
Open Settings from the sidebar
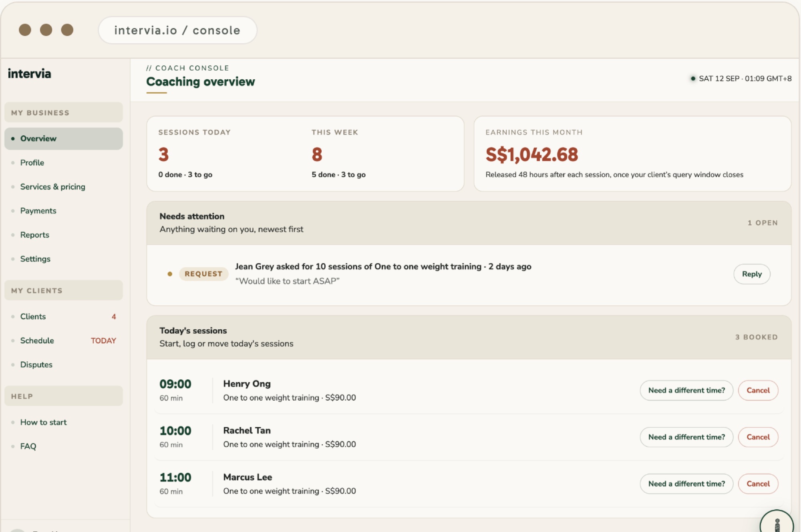coord(35,259)
